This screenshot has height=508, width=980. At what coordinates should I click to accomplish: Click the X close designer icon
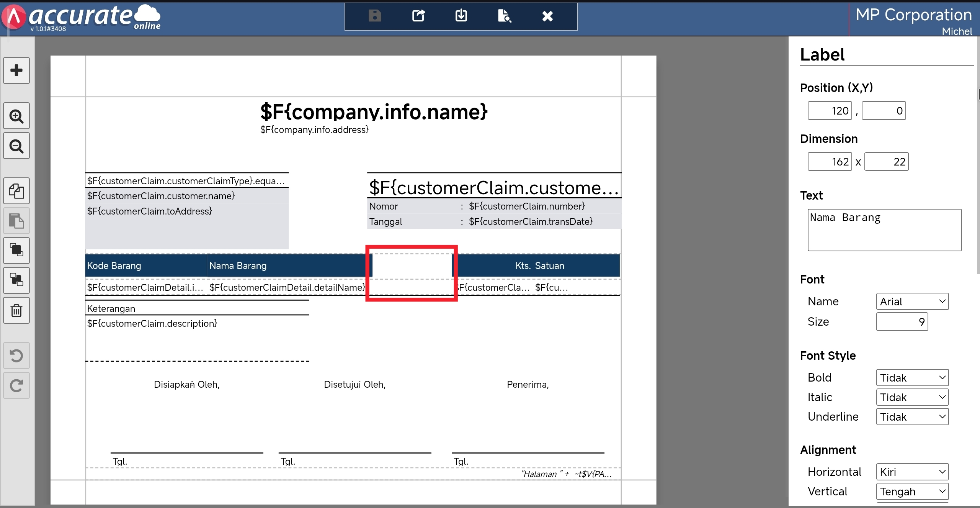tap(547, 16)
